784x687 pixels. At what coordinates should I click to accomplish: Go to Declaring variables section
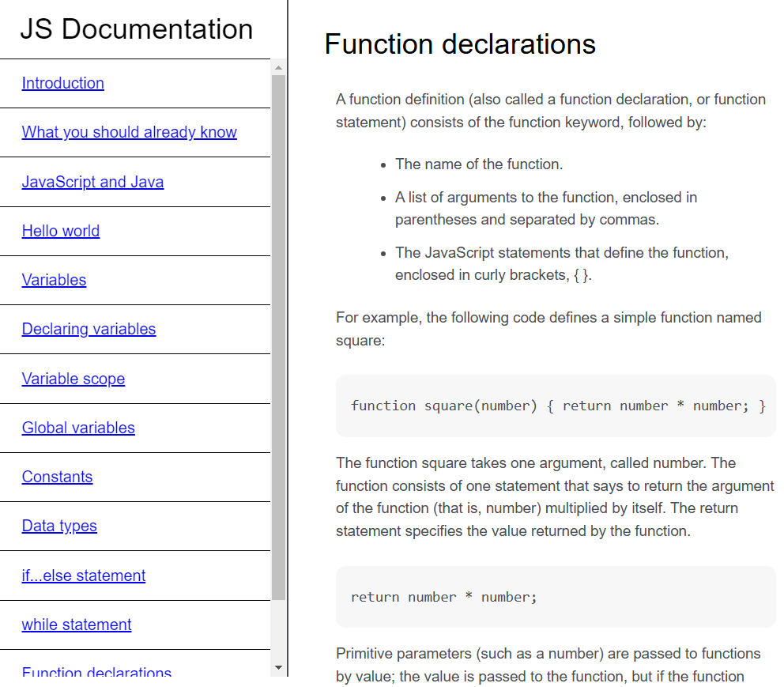(89, 329)
